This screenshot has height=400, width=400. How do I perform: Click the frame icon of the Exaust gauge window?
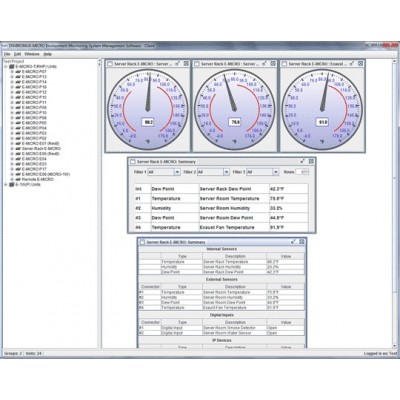pyautogui.click(x=284, y=64)
